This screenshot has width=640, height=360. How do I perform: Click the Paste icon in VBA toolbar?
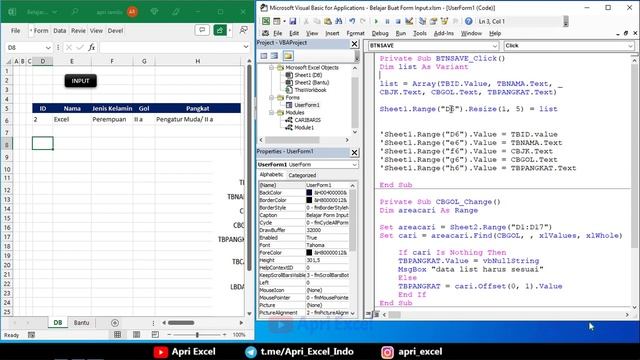click(x=328, y=21)
